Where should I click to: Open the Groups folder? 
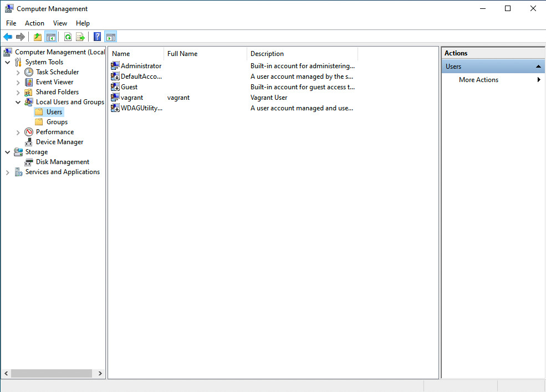58,121
